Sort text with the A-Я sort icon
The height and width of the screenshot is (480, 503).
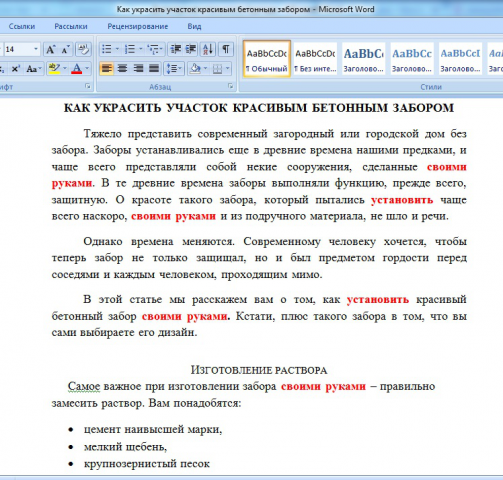coord(208,49)
